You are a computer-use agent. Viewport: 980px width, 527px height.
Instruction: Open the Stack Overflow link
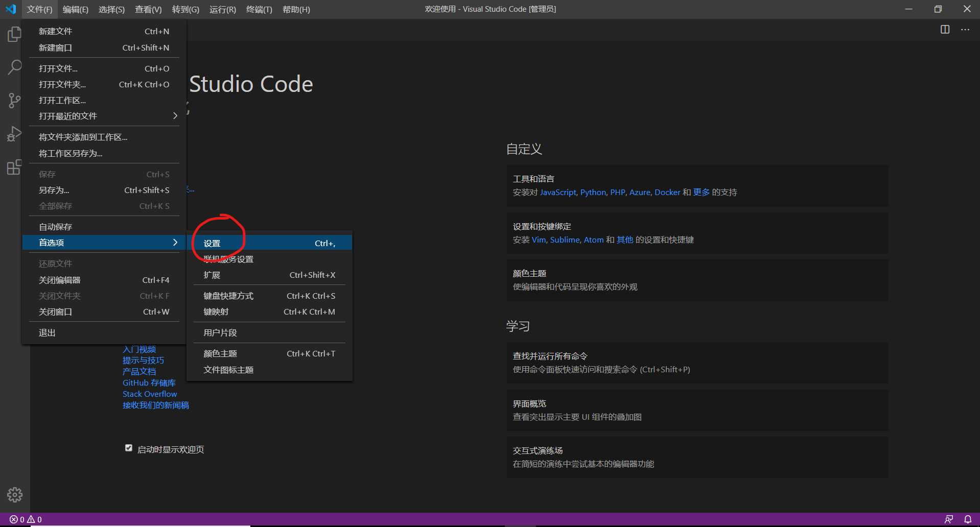(150, 394)
